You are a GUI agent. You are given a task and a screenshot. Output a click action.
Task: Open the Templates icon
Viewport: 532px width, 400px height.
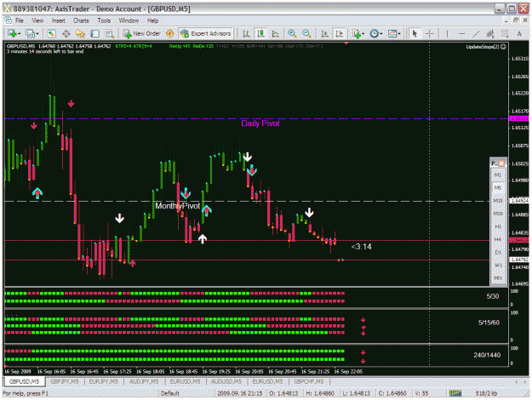pos(392,33)
